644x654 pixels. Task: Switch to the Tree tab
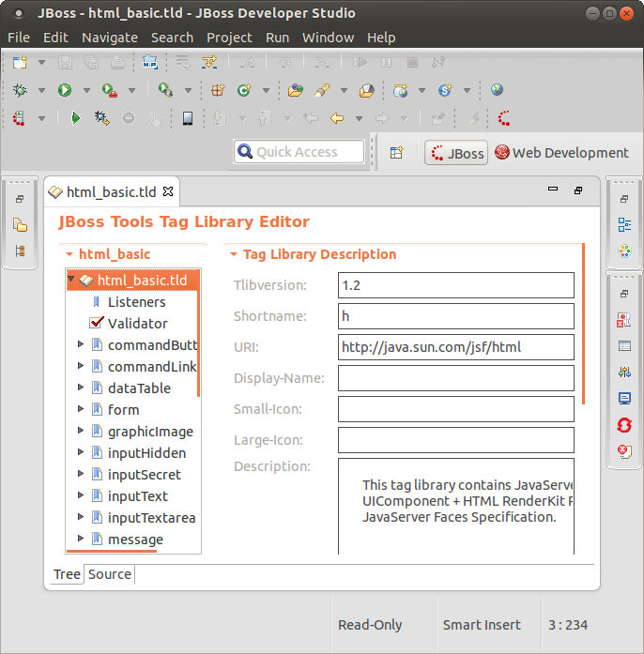coord(67,574)
